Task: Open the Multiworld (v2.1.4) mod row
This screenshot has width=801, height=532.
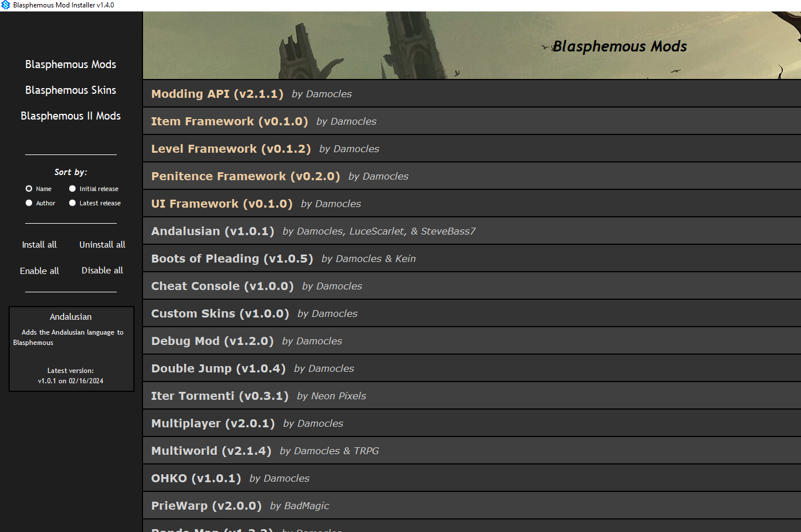Action: coord(211,451)
